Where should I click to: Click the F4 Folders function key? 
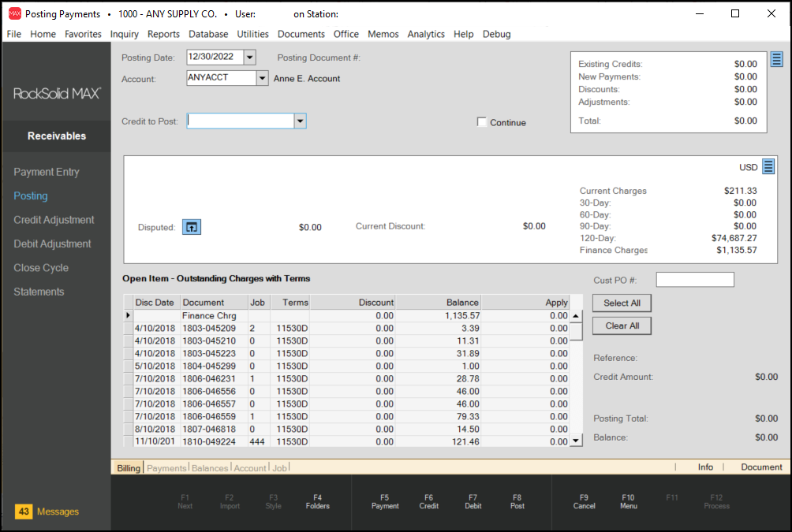pyautogui.click(x=317, y=502)
